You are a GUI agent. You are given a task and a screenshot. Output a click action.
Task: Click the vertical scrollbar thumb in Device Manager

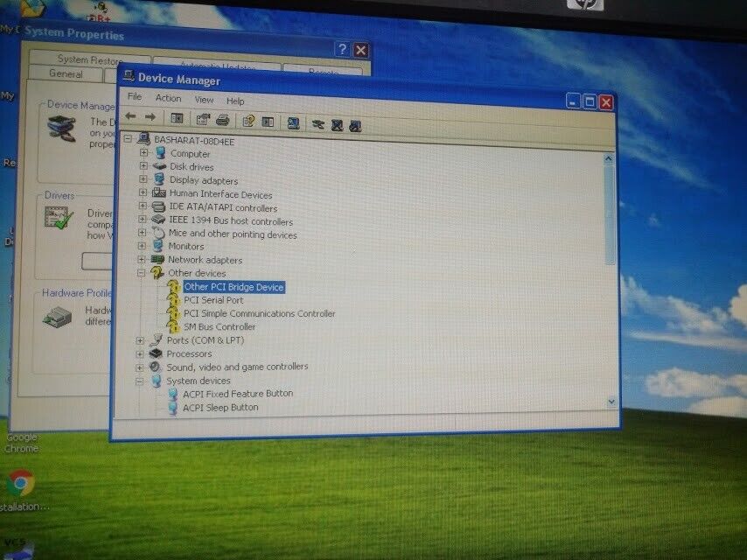coord(610,214)
